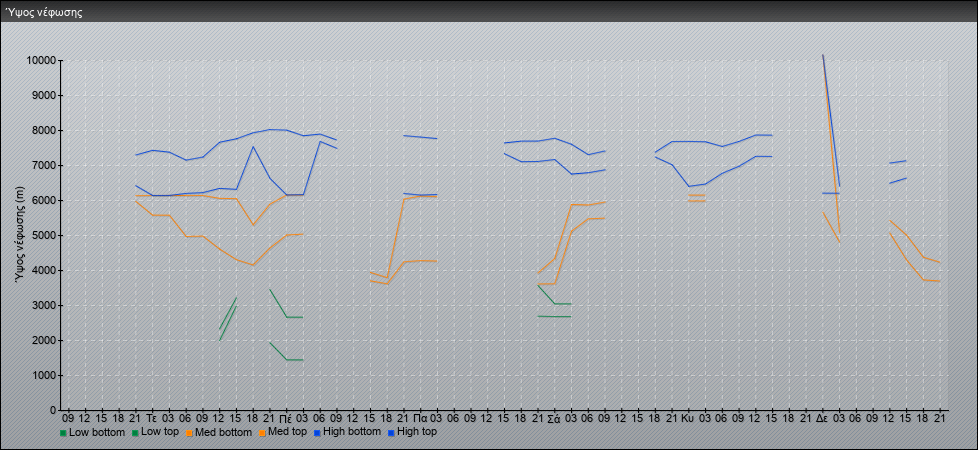The image size is (978, 450).
Task: Click the 1000 value on the y-axis
Action: [x=43, y=375]
